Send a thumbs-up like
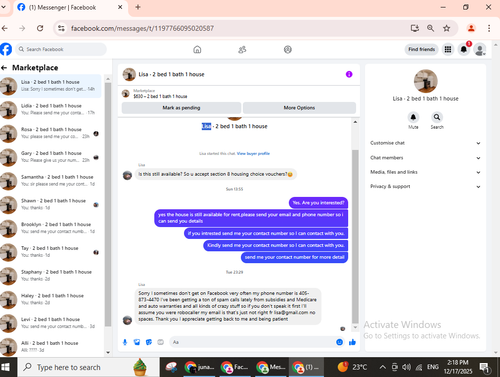This screenshot has height=377, width=500. [x=352, y=342]
